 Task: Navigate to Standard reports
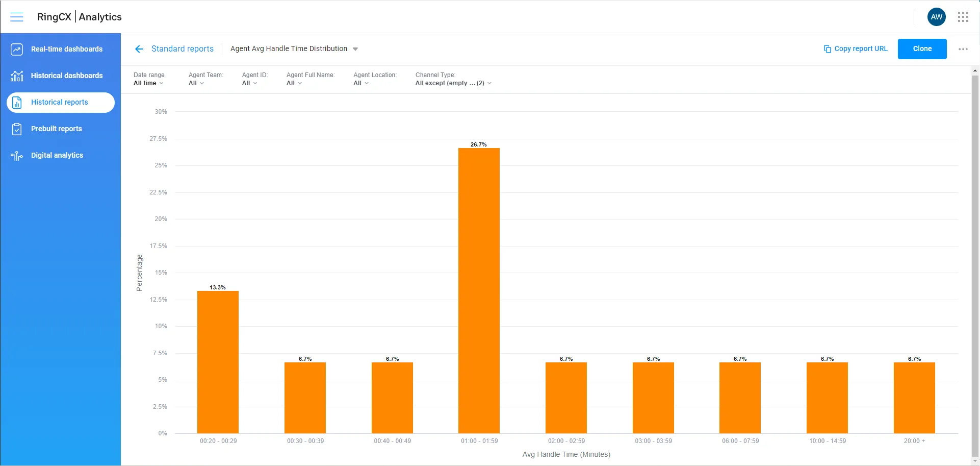click(x=182, y=48)
